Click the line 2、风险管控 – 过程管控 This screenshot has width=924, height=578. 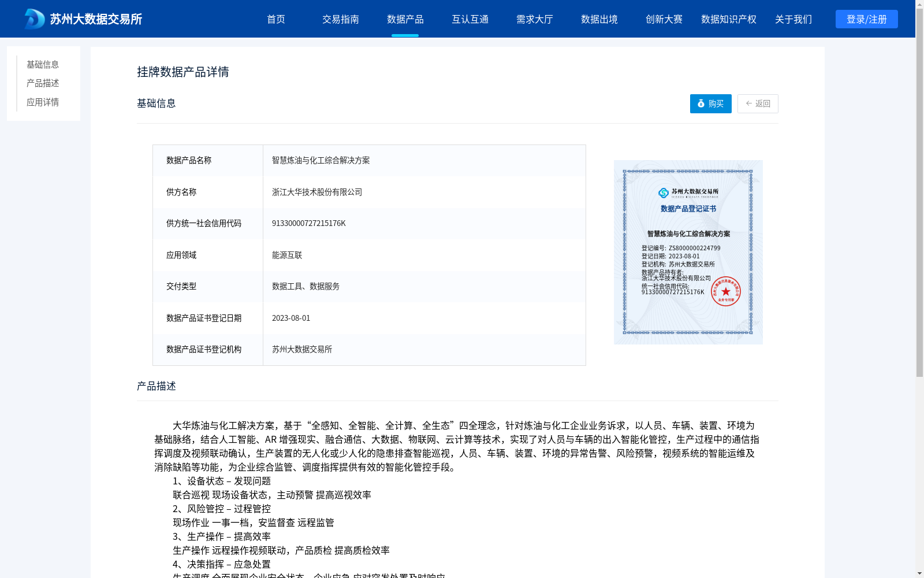point(222,509)
